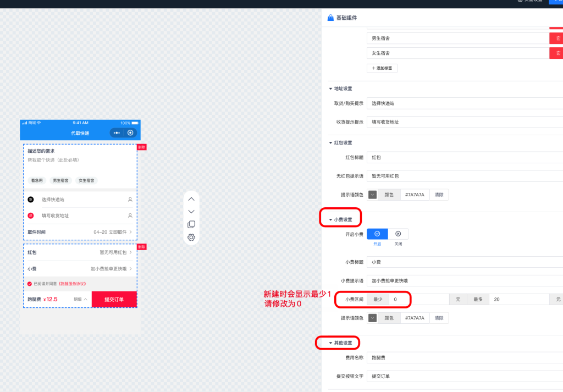Click the copy component icon
563x392 pixels.
tap(191, 224)
